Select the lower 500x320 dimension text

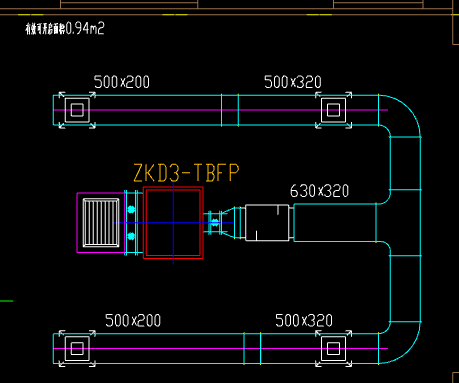[304, 320]
